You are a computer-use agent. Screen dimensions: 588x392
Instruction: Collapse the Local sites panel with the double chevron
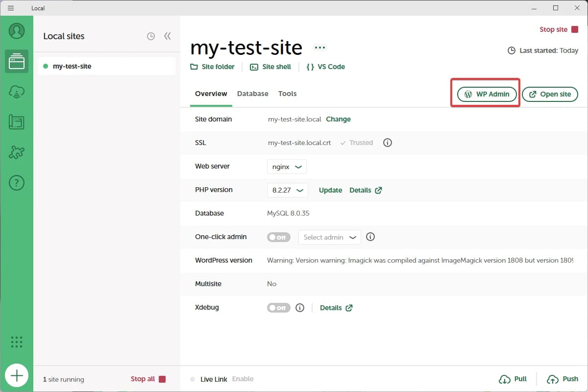(x=167, y=36)
